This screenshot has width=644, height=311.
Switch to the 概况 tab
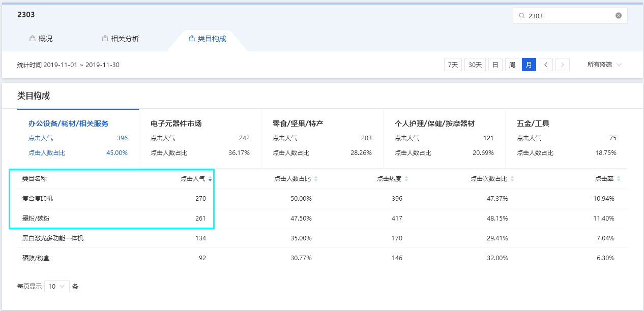click(41, 39)
